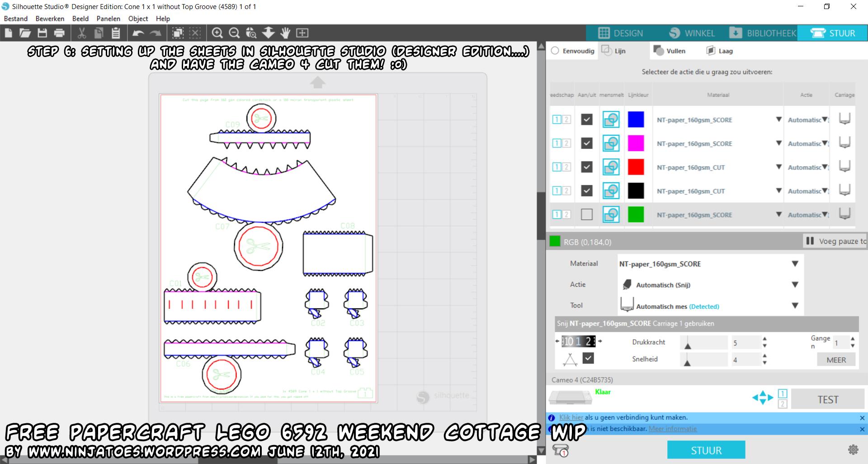Click the send-to-Silhouette icon at bottom

point(561,450)
